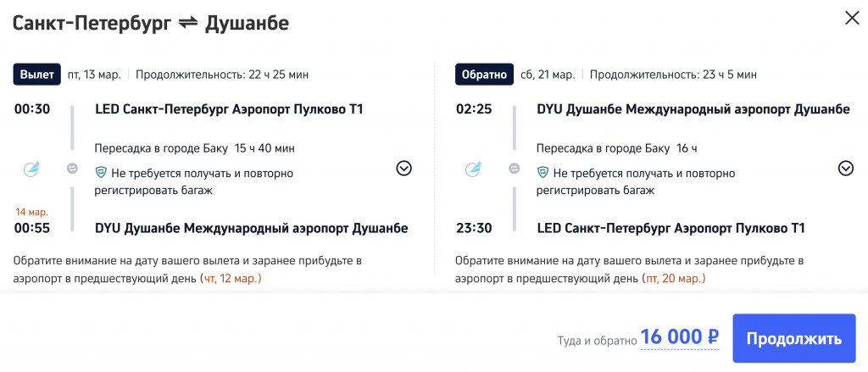
Task: Select the Обратно segment badge
Action: click(483, 75)
